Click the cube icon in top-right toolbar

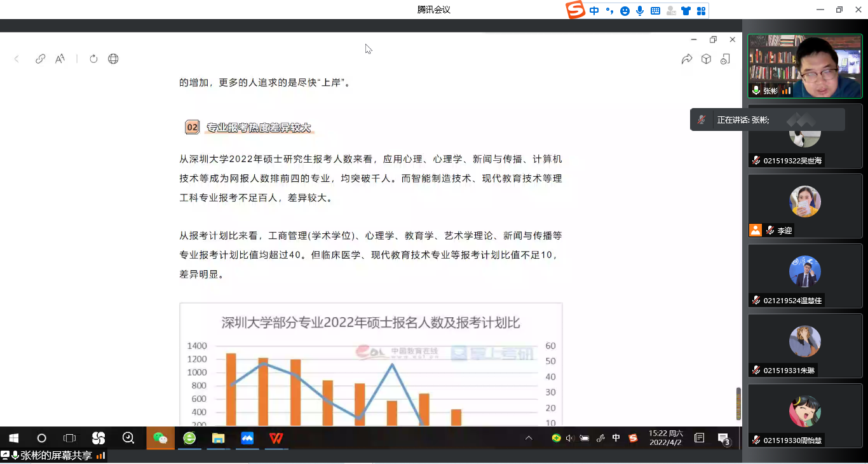[706, 59]
